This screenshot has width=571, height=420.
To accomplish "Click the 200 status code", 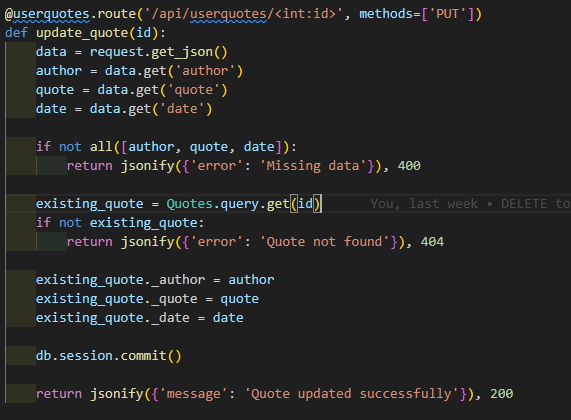I will (501, 394).
